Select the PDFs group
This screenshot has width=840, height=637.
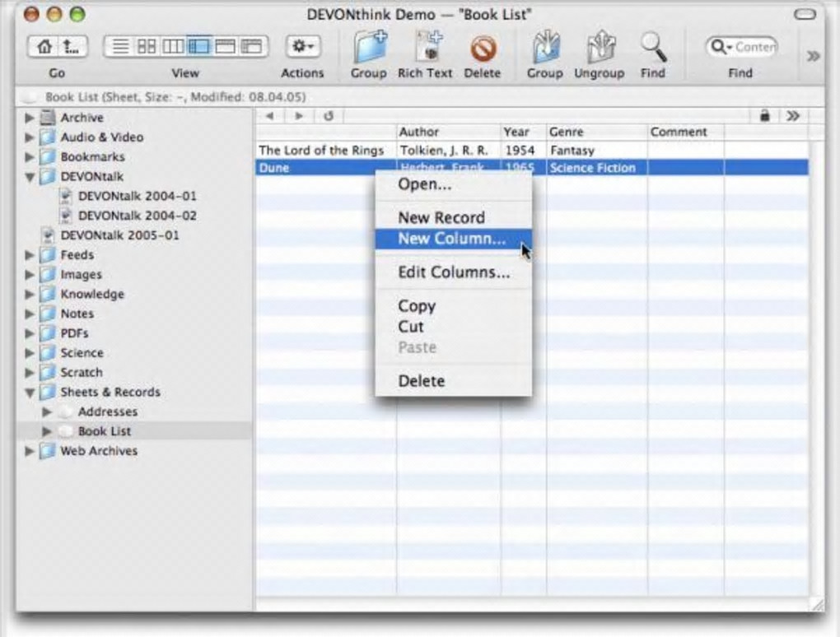pos(74,333)
